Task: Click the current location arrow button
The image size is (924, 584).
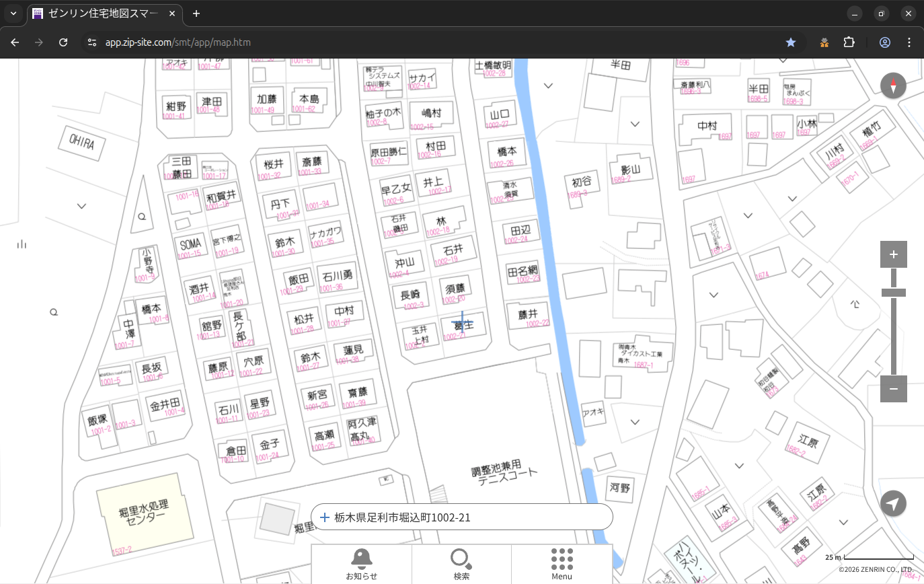Action: 893,504
